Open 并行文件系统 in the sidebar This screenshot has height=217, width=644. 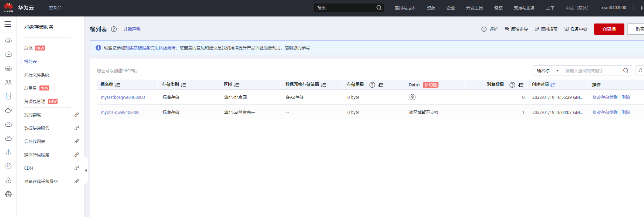coord(37,75)
